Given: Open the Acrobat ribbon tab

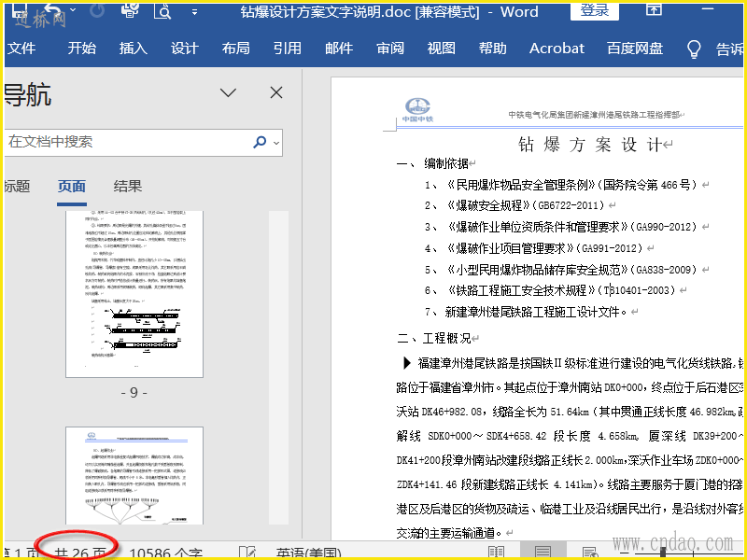Looking at the screenshot, I should click(x=557, y=49).
